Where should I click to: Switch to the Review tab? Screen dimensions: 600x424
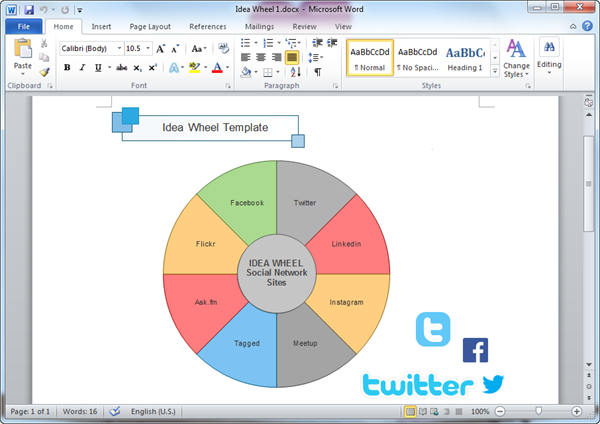(x=305, y=26)
